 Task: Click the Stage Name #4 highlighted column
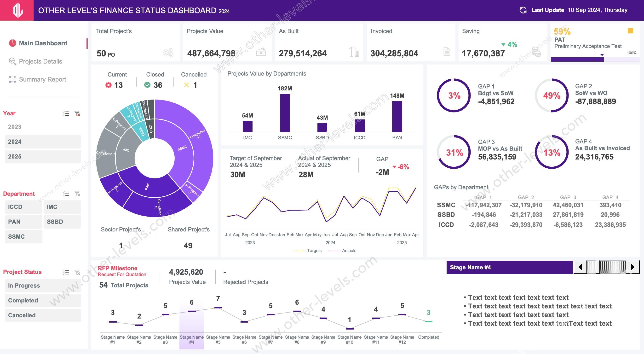point(191,325)
